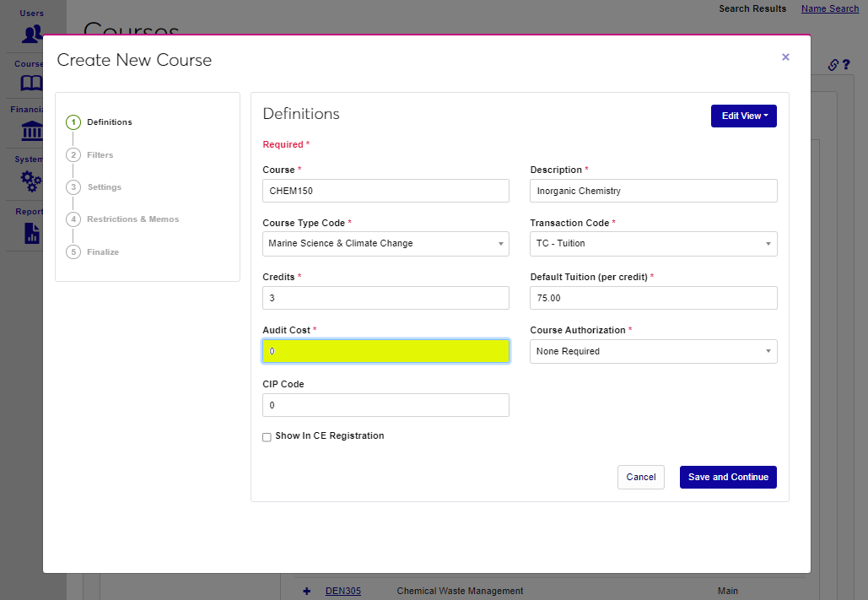868x600 pixels.
Task: Open the Financial institution icon
Action: pyautogui.click(x=31, y=131)
